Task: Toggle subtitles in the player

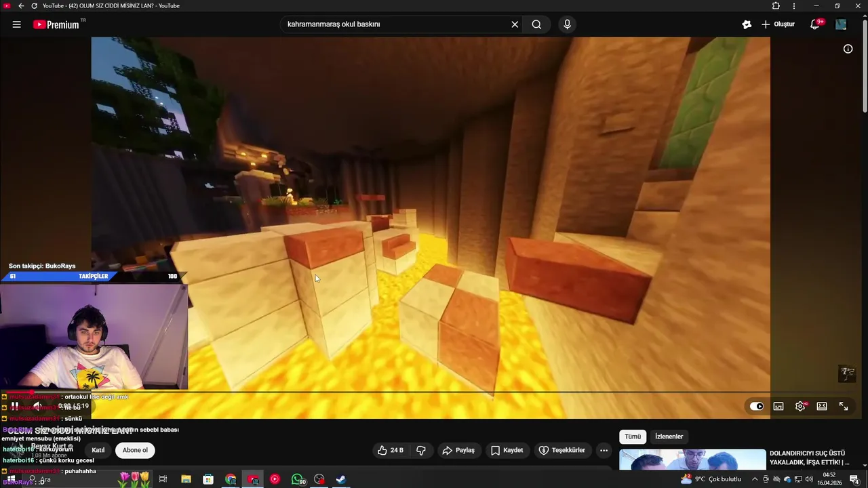Action: click(778, 406)
